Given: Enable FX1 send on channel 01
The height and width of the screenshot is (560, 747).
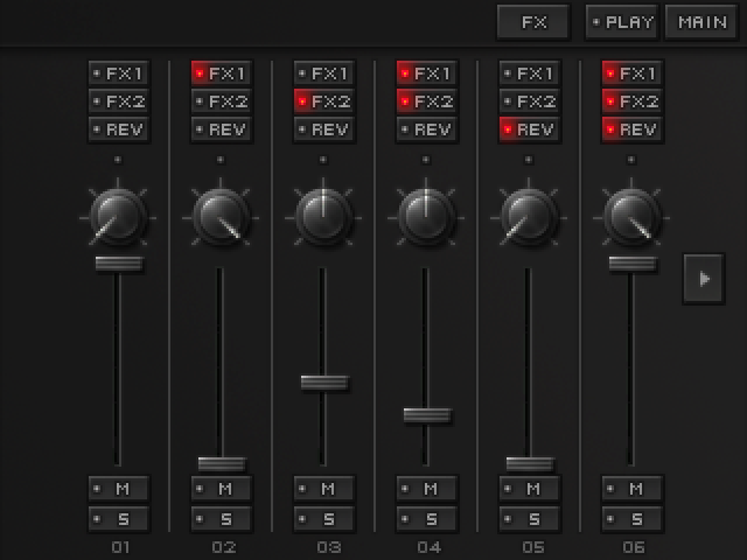Looking at the screenshot, I should coord(119,73).
